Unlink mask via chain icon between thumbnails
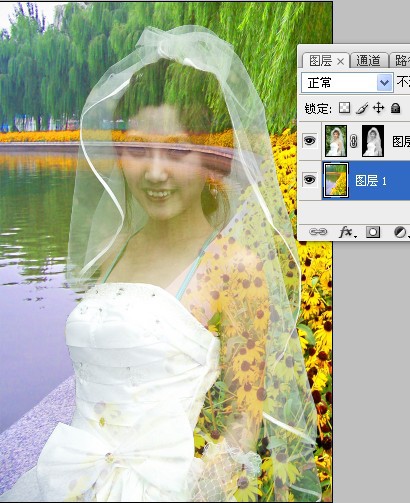410x503 pixels. pos(354,142)
